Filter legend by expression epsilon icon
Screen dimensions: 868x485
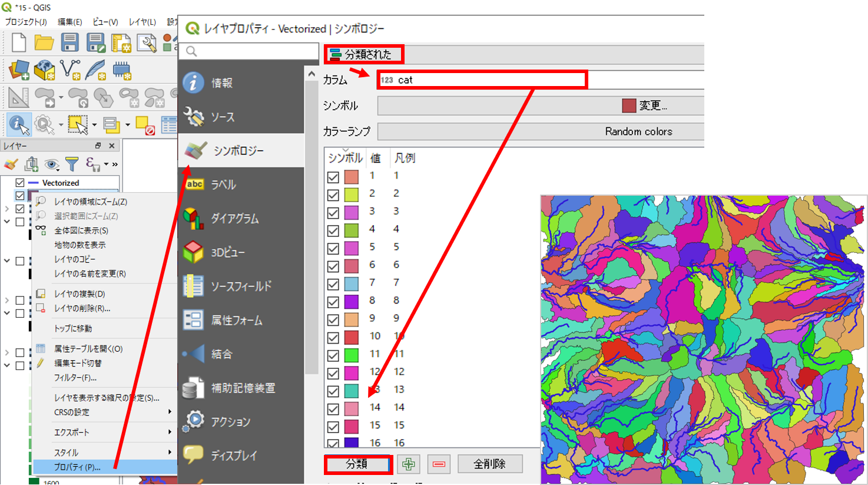tap(92, 164)
